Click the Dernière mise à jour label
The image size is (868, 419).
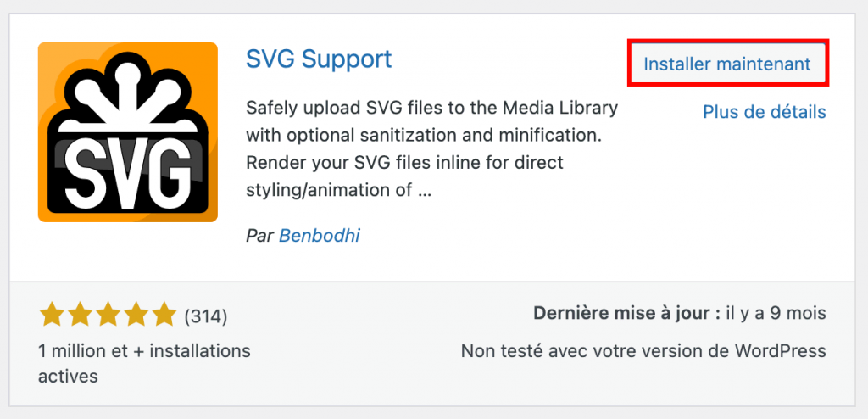[x=621, y=313]
